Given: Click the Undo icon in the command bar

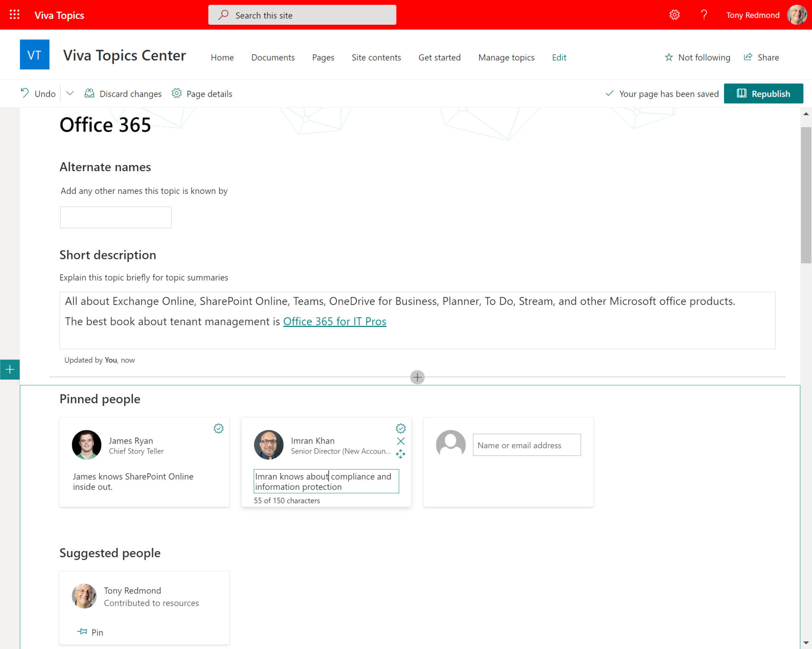Looking at the screenshot, I should coord(25,93).
